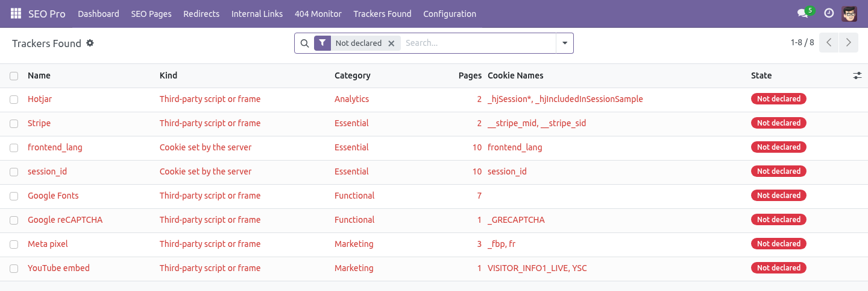Screen dimensions: 868x291
Task: Open the Trackers Found menu
Action: 382,13
